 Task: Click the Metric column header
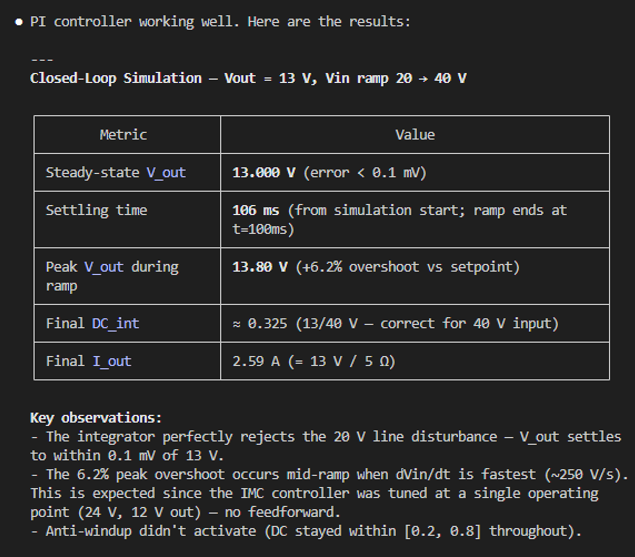pos(123,134)
